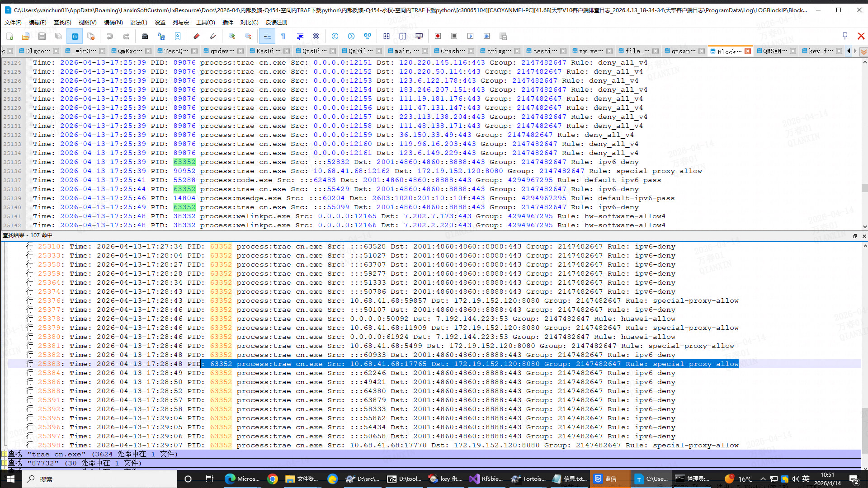This screenshot has height=488, width=868.
Task: Toggle the indent guide button
Action: click(x=300, y=36)
